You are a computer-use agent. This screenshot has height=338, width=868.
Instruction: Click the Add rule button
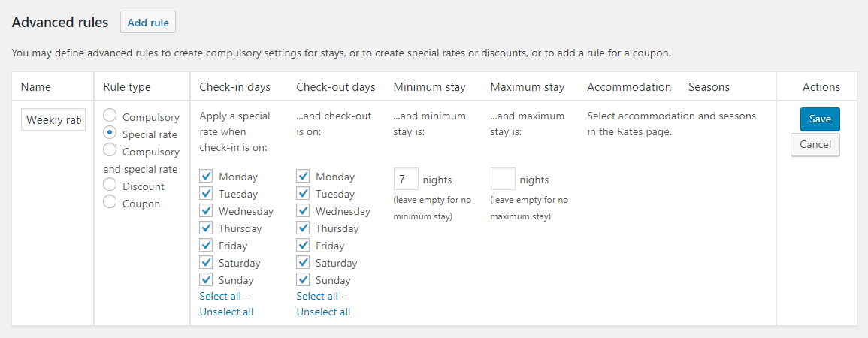tap(148, 23)
